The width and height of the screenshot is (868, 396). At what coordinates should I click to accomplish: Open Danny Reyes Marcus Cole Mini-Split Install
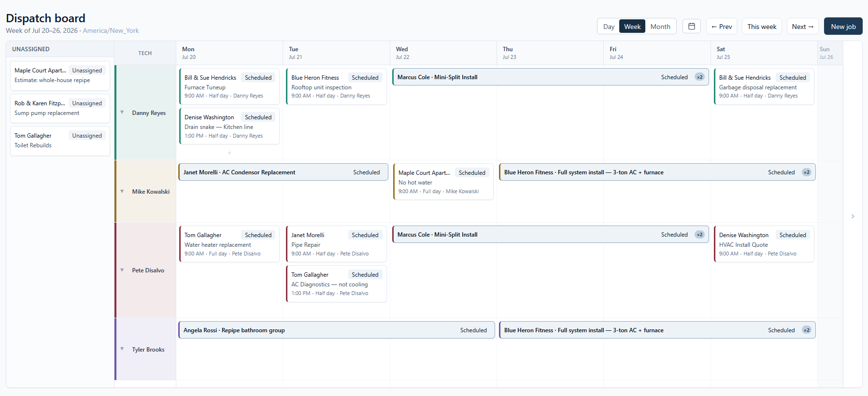click(551, 77)
